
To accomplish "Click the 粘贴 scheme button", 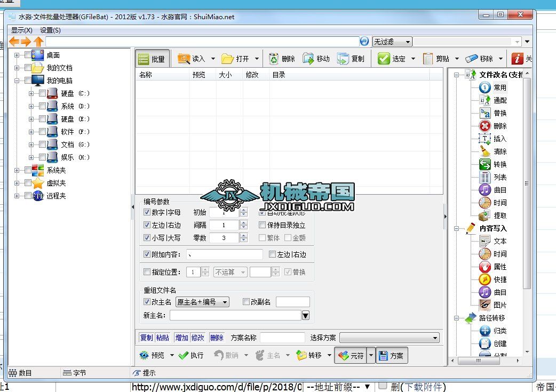I will [162, 338].
